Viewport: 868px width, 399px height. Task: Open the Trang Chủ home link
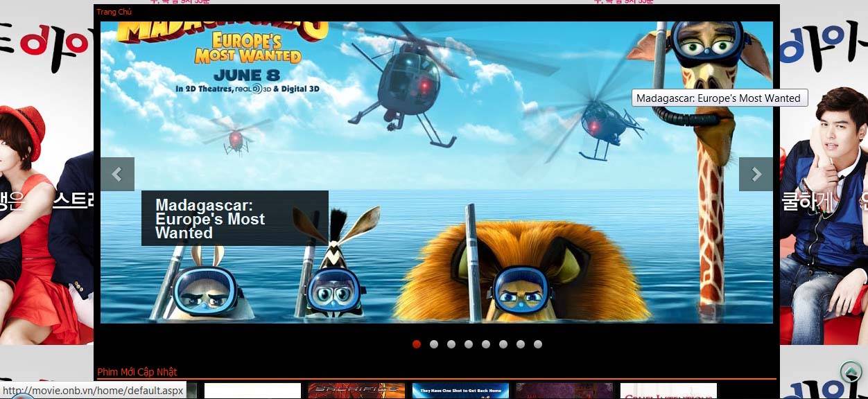click(114, 12)
